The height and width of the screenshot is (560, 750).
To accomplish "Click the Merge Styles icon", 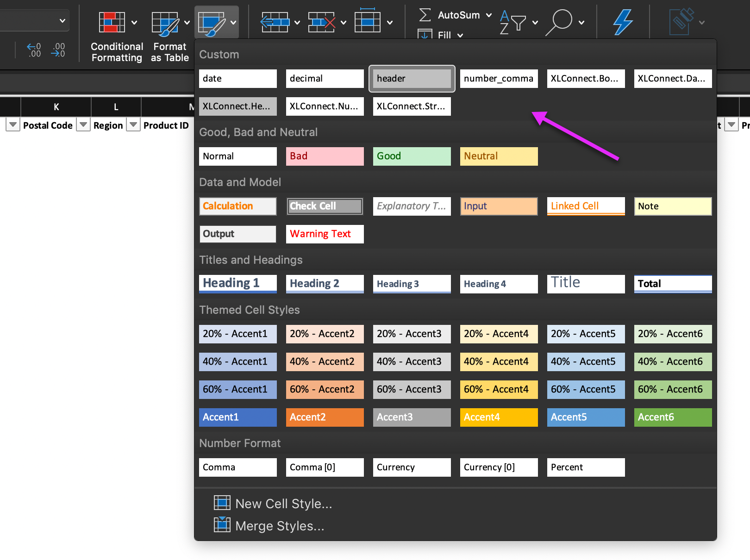I will [222, 525].
